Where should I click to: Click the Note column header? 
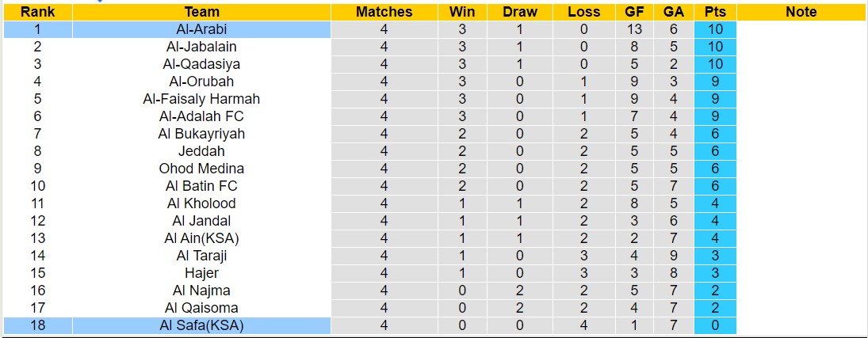(801, 12)
